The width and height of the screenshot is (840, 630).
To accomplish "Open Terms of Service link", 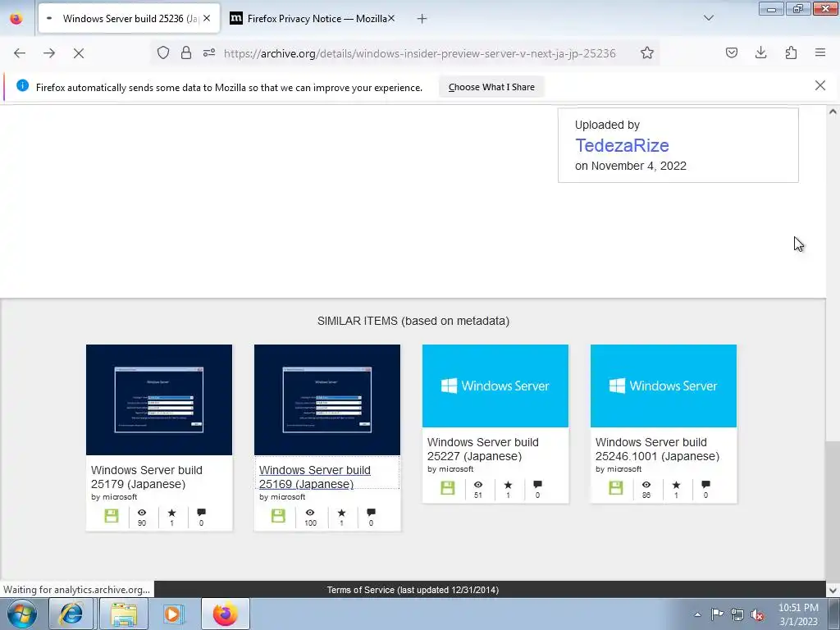I will point(413,590).
